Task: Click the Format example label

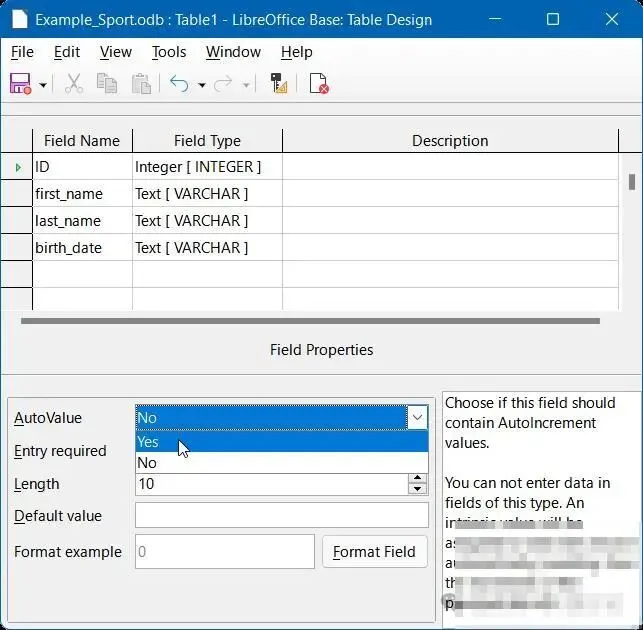Action: coord(68,552)
